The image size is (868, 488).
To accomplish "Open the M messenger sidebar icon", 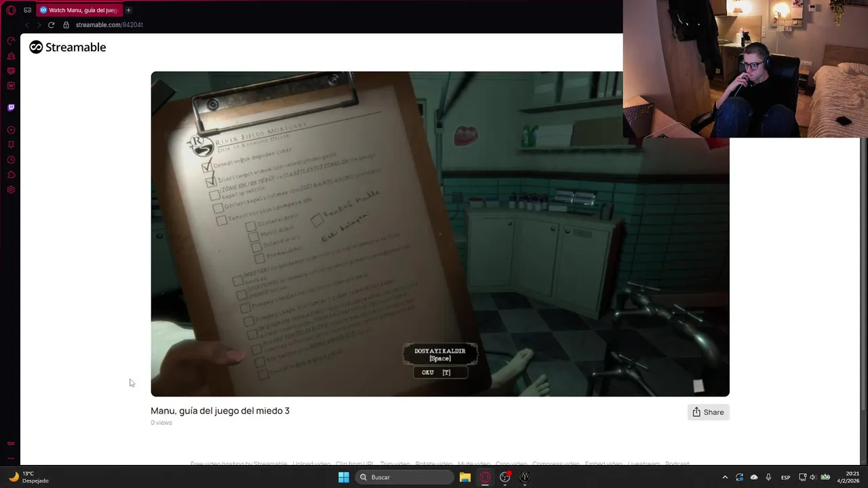I will pos(11,86).
